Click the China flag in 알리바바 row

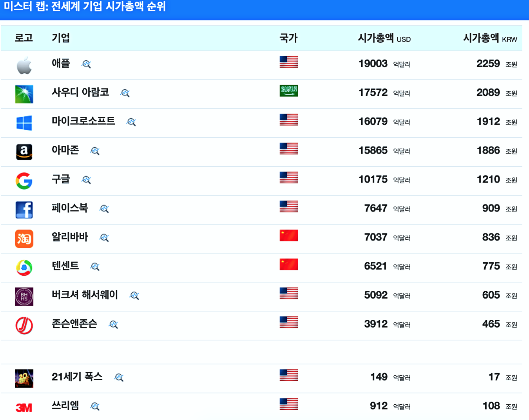click(x=289, y=235)
